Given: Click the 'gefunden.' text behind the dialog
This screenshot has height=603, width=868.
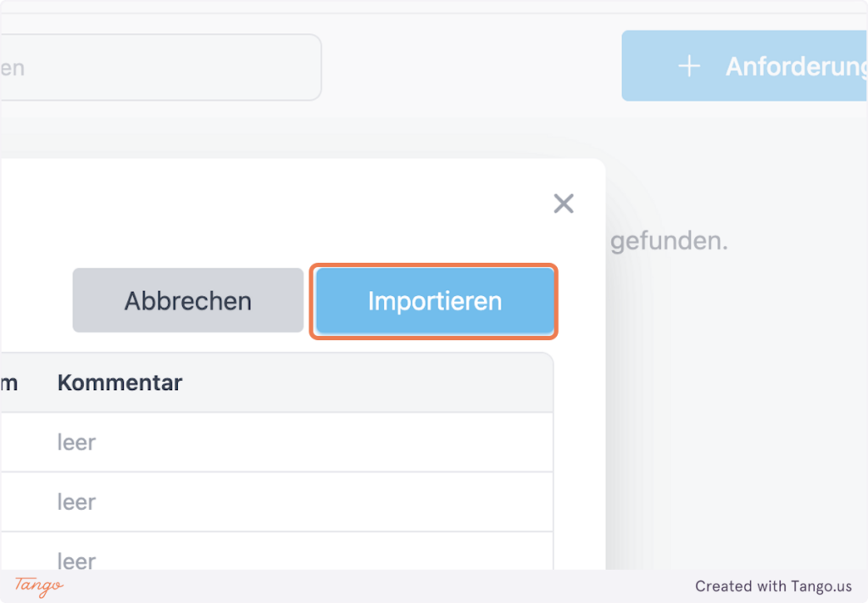Looking at the screenshot, I should 669,242.
